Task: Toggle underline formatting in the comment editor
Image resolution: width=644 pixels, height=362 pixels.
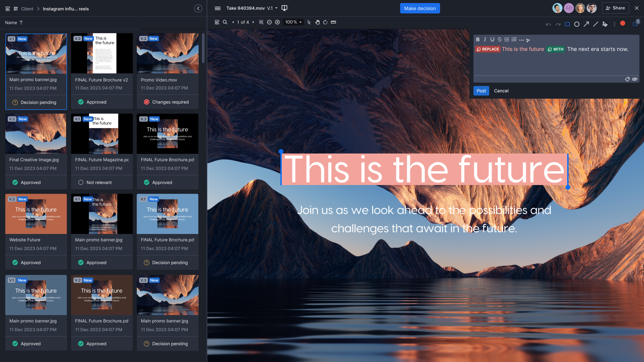Action: 492,39
